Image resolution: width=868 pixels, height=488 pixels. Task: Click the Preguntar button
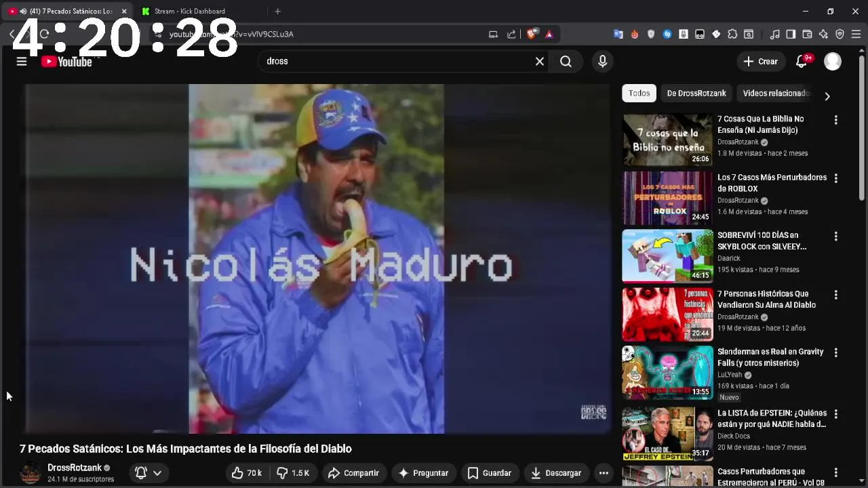(x=424, y=473)
